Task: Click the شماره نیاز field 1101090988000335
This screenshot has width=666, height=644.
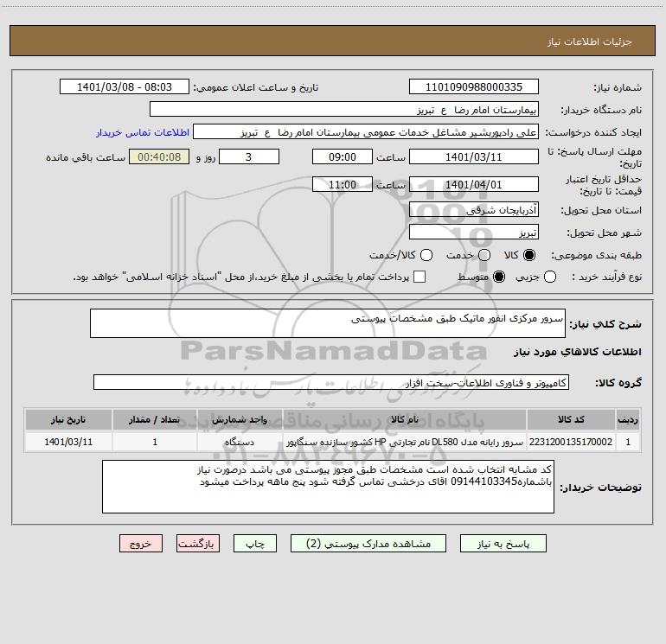Action: (x=474, y=86)
